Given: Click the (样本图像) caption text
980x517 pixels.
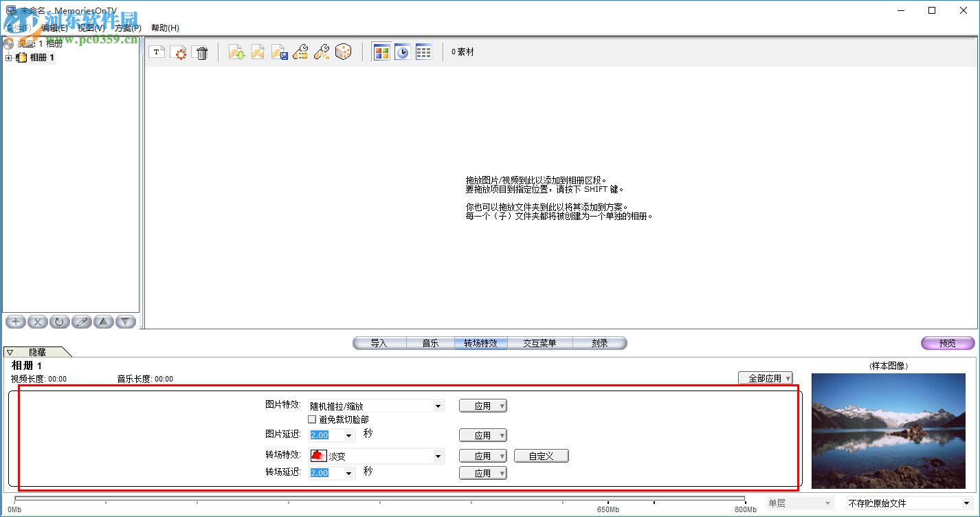Looking at the screenshot, I should (889, 366).
